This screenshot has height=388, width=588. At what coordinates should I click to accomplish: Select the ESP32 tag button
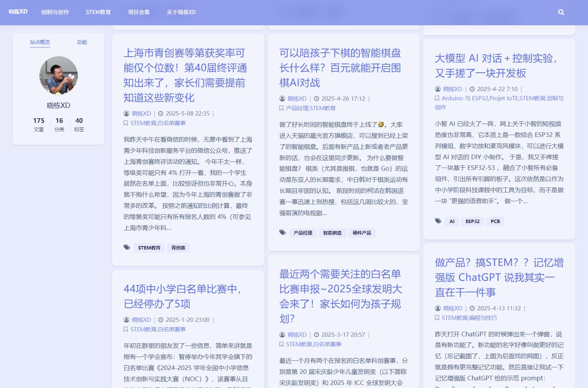pyautogui.click(x=472, y=221)
